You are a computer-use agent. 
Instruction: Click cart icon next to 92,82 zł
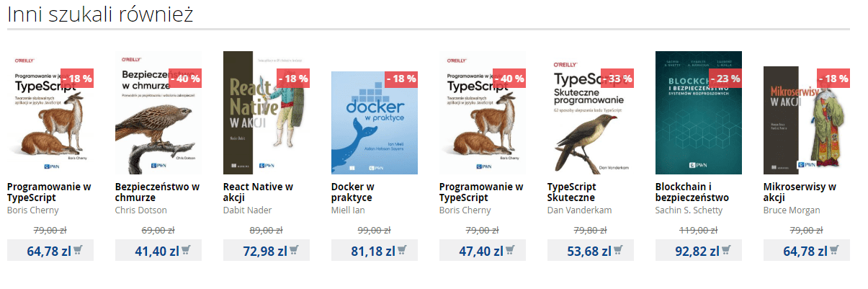click(x=726, y=250)
